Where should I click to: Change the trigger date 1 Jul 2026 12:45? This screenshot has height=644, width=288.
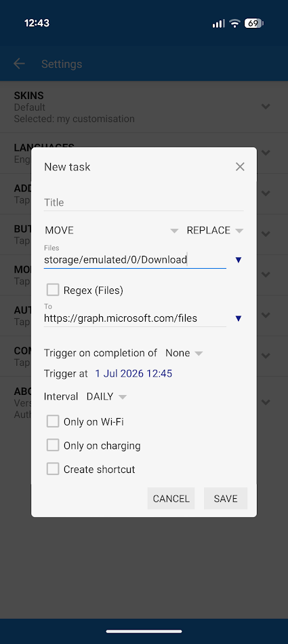tap(133, 374)
